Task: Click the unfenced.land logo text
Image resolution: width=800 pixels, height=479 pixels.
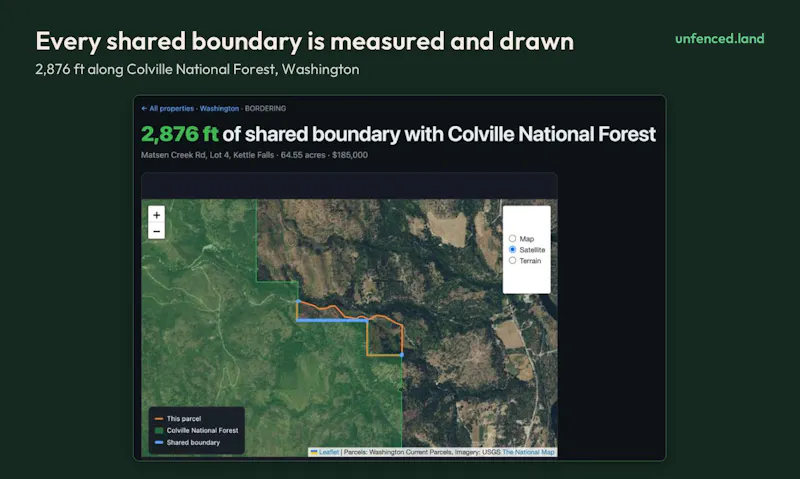Action: 719,39
